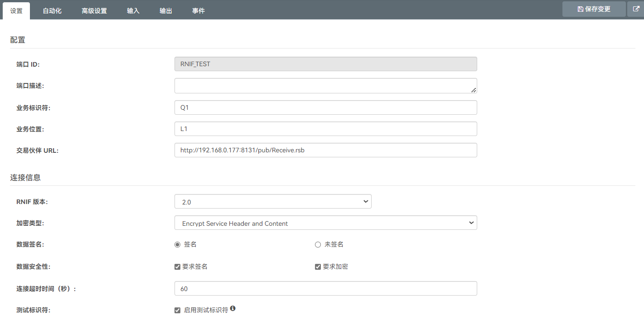Click the 业务位置 field containing L1

(x=325, y=129)
